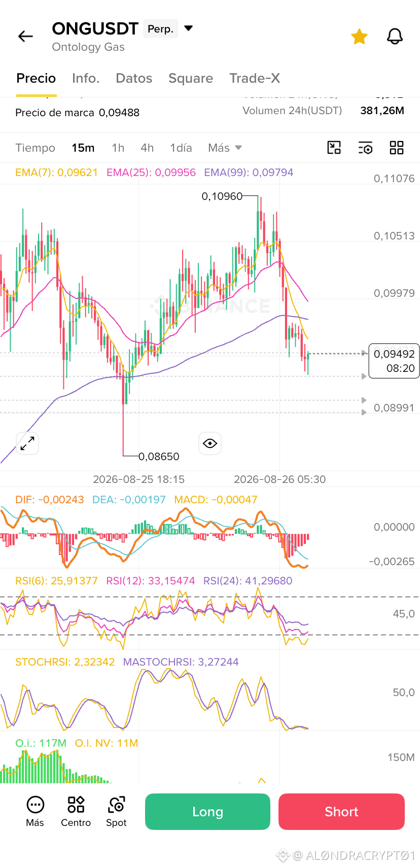Click the Perp. contract badge
Viewport: 420px width, 868px height.
pyautogui.click(x=160, y=29)
